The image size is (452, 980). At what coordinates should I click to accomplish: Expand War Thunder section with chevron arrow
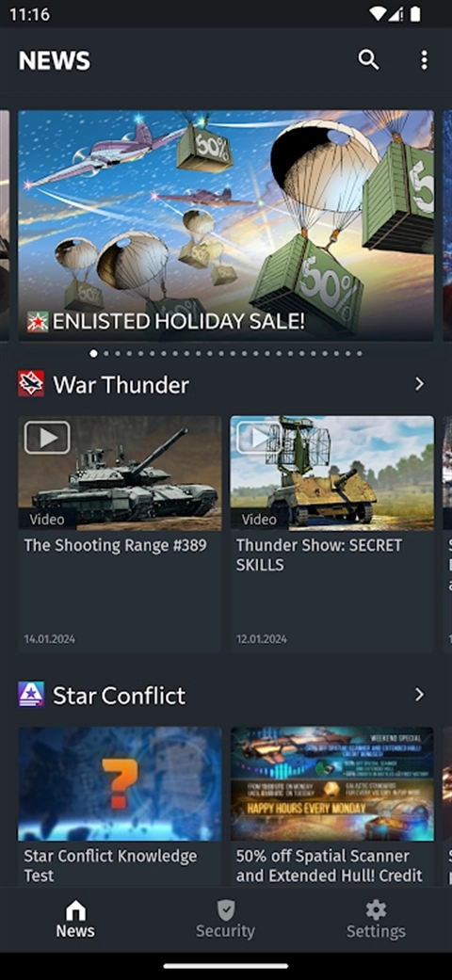(419, 384)
